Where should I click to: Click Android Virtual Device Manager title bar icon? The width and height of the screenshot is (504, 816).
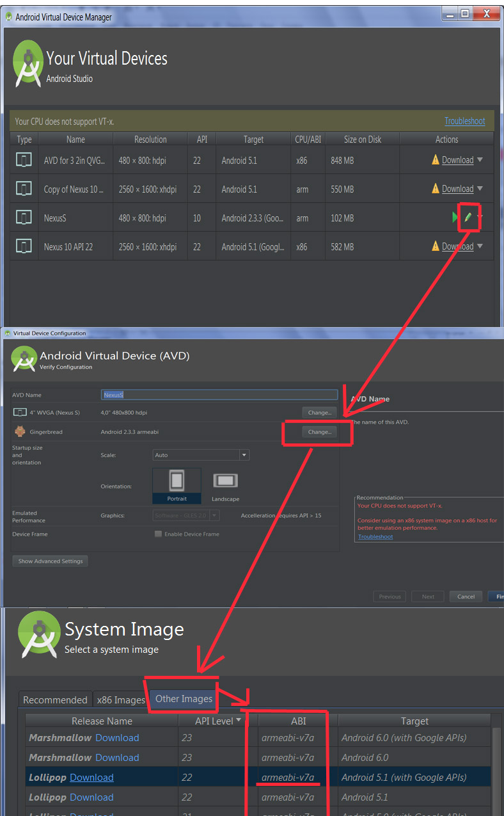pyautogui.click(x=9, y=17)
